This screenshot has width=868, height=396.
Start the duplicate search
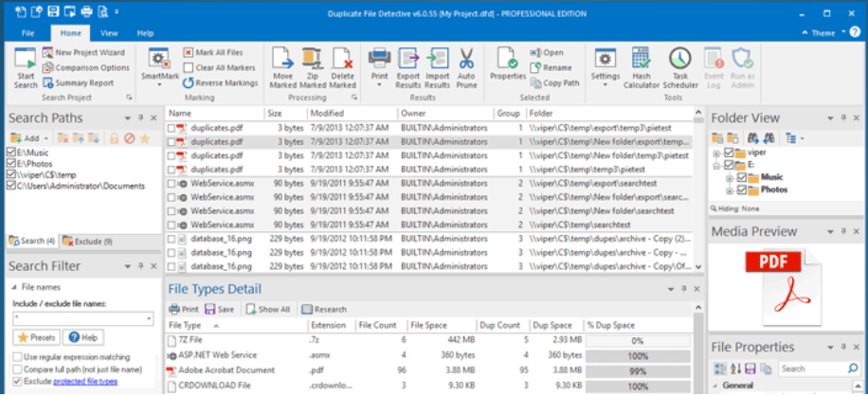(25, 68)
